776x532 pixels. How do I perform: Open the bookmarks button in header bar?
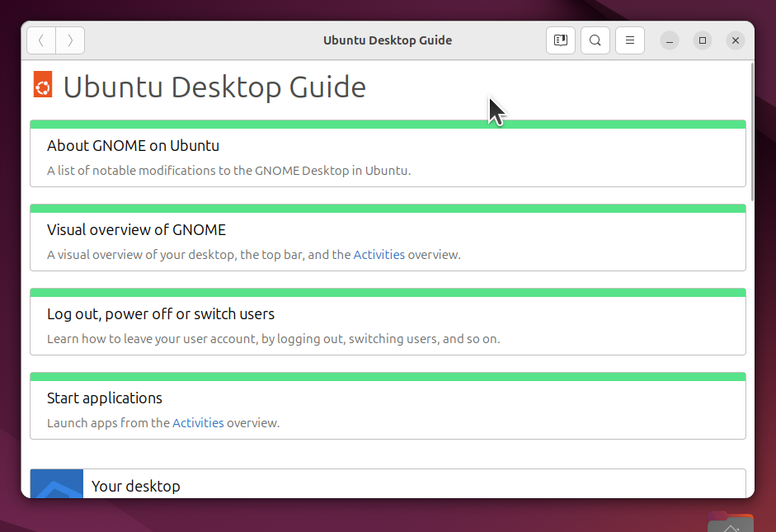point(561,40)
